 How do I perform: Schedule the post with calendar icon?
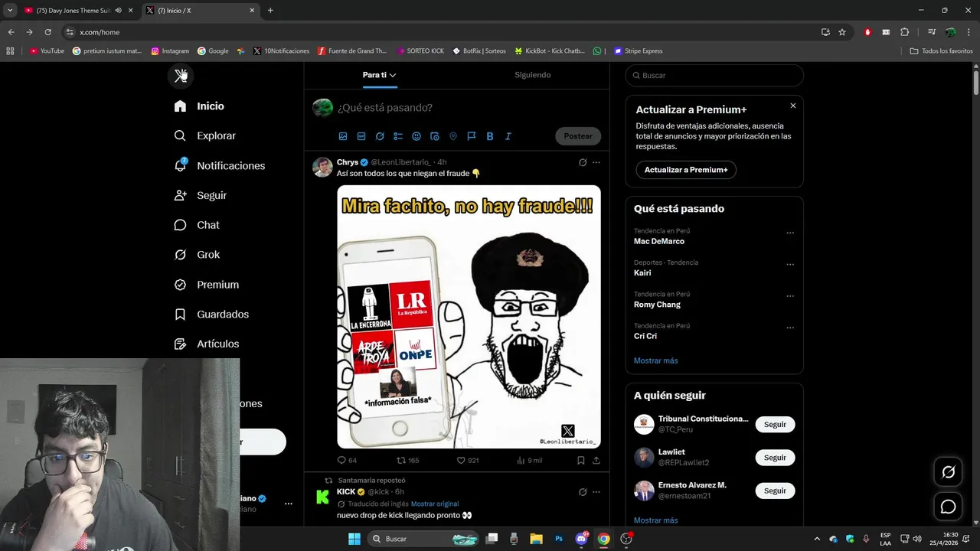[435, 136]
